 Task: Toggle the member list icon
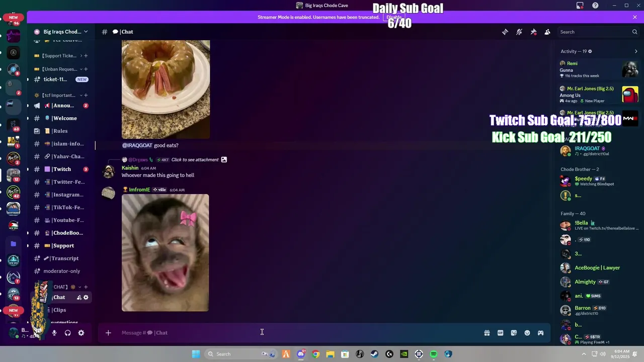point(547,32)
